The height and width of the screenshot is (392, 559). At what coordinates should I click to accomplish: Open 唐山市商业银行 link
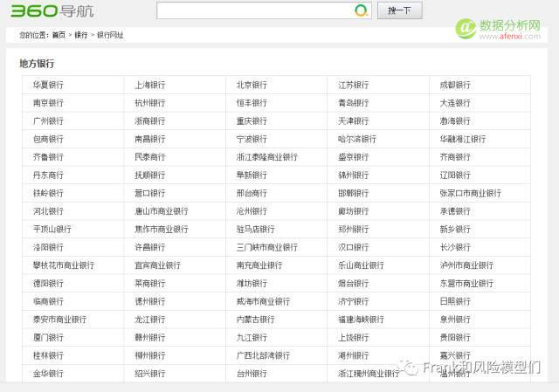162,211
